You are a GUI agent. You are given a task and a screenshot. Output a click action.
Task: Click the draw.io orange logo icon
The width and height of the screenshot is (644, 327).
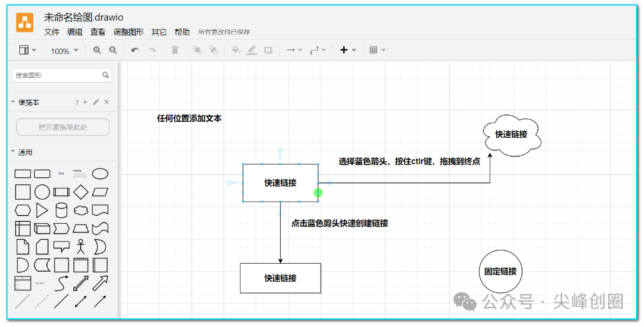(25, 22)
